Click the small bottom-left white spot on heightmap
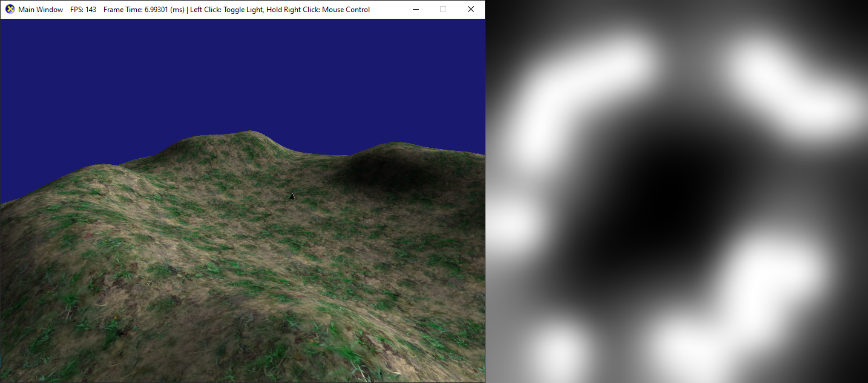Screen dimensions: 868x383 (x=560, y=350)
